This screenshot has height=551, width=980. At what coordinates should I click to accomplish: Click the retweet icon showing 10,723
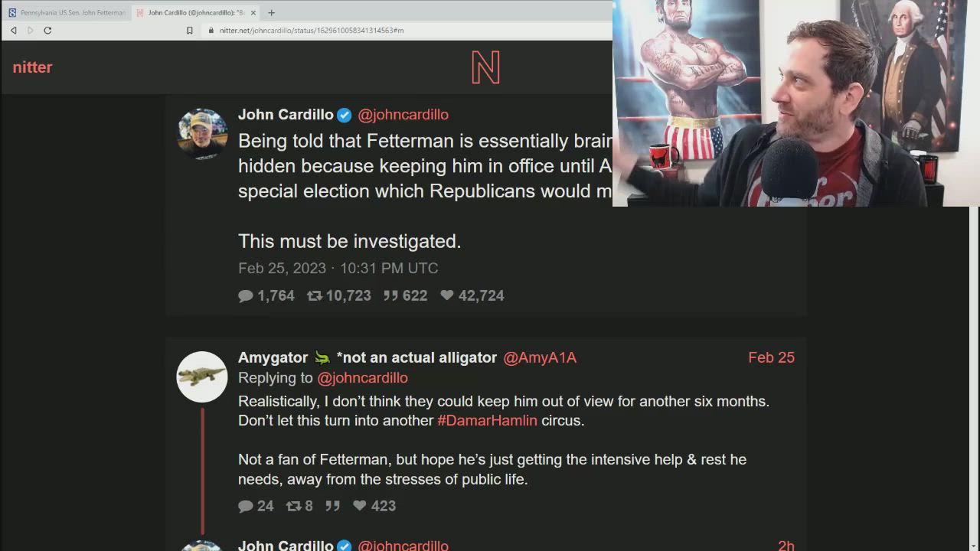pyautogui.click(x=314, y=295)
